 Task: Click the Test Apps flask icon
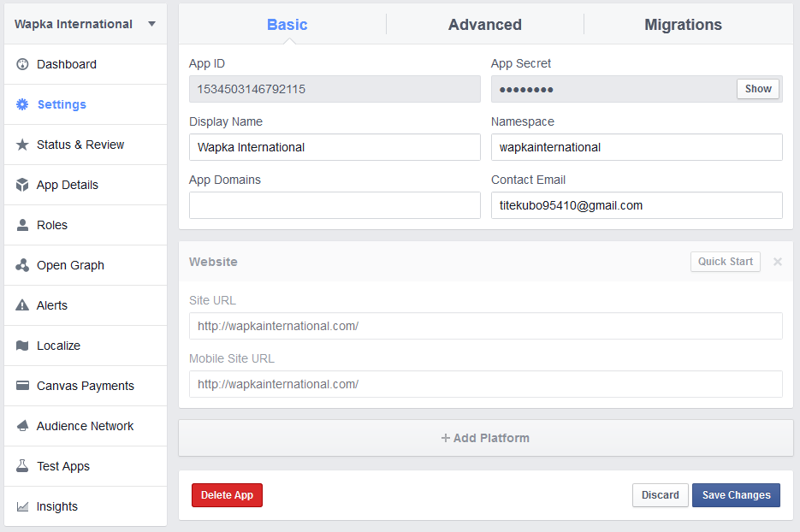[22, 466]
